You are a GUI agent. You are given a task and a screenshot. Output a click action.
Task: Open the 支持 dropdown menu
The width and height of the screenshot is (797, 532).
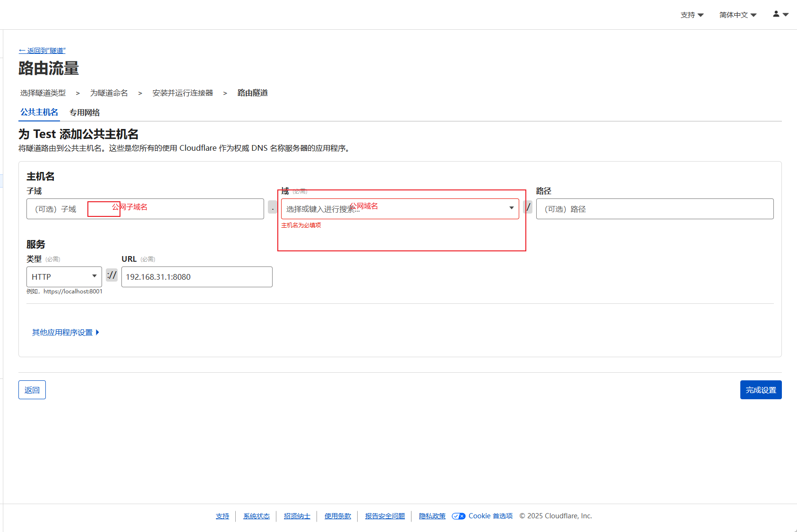click(x=692, y=15)
